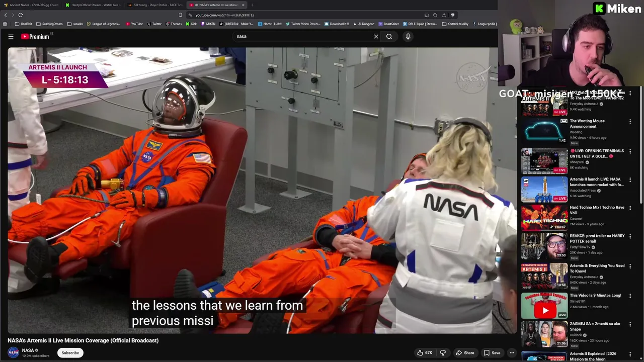Open the Associated Press Artemis launch thumbnail
Image resolution: width=644 pixels, height=362 pixels.
coord(544,189)
